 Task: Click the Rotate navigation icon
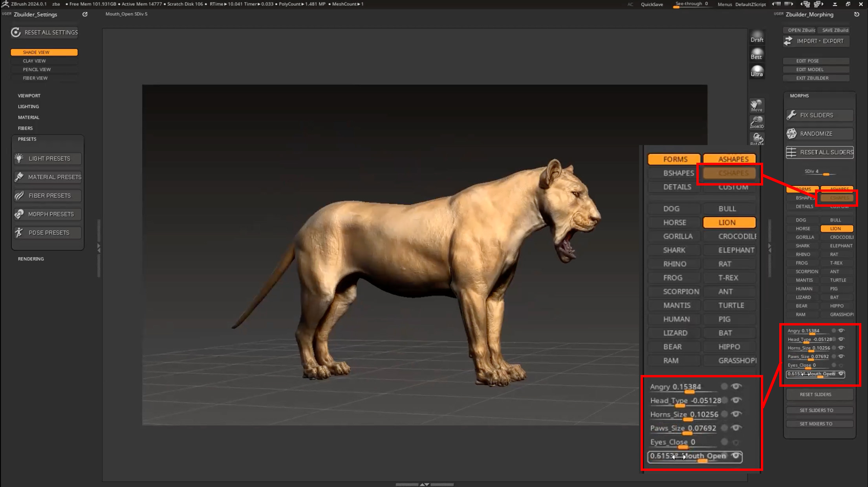tap(756, 138)
